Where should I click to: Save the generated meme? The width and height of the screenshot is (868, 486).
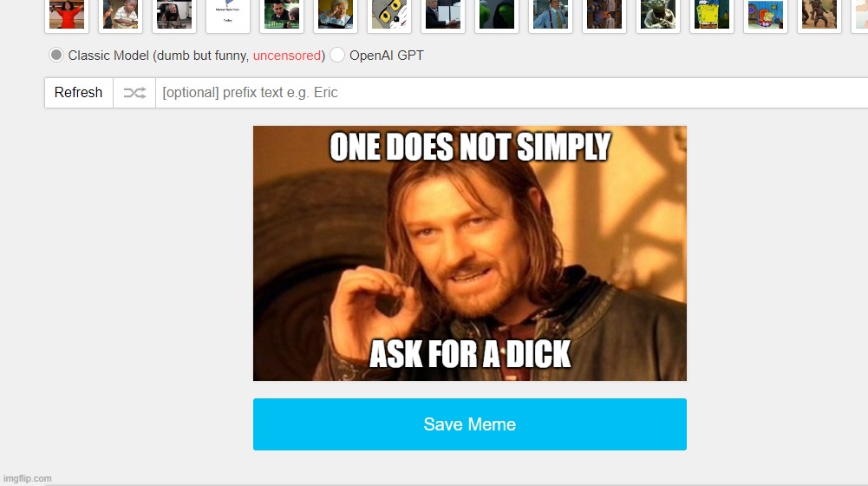point(469,424)
